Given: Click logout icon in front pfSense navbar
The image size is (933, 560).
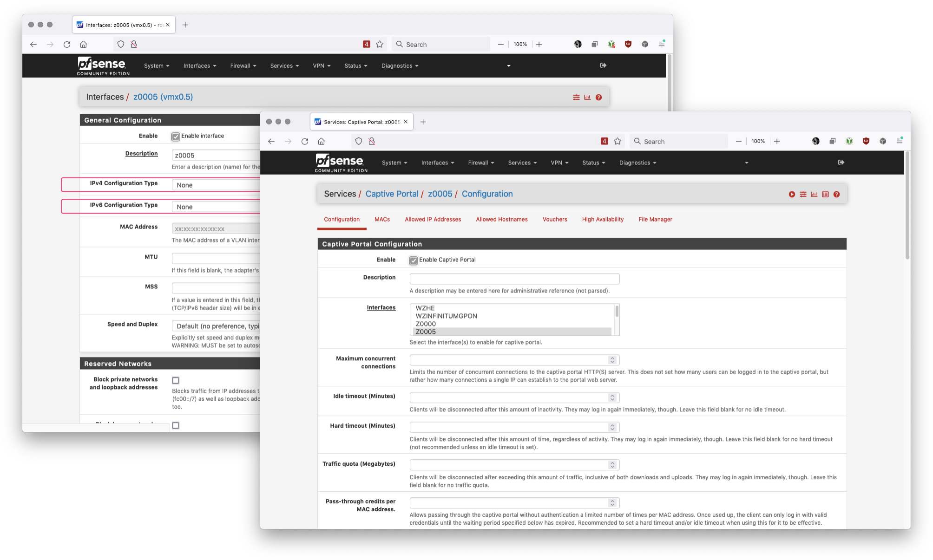Looking at the screenshot, I should pyautogui.click(x=841, y=163).
